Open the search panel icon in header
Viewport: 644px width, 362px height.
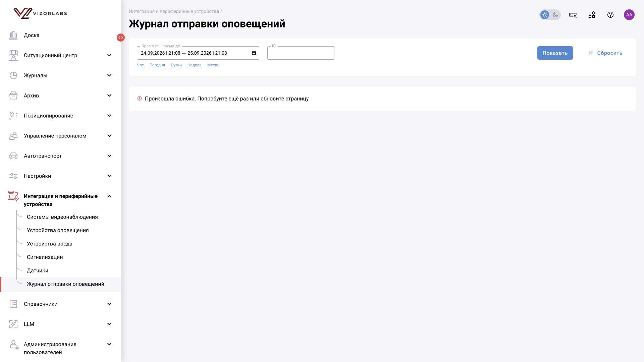pyautogui.click(x=573, y=15)
